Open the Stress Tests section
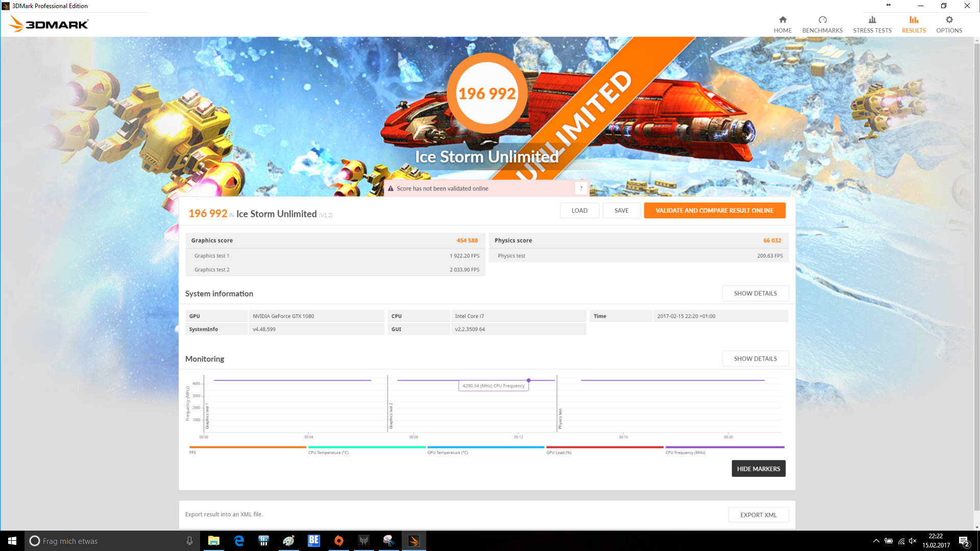The image size is (980, 551). (x=872, y=24)
